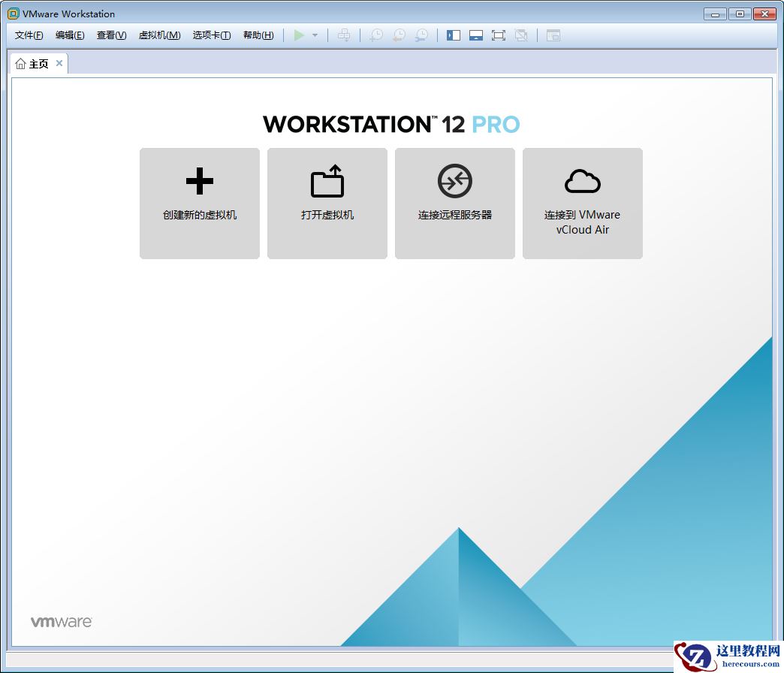Image resolution: width=784 pixels, height=673 pixels.
Task: Toggle the thumbnail bar icon
Action: coord(476,35)
